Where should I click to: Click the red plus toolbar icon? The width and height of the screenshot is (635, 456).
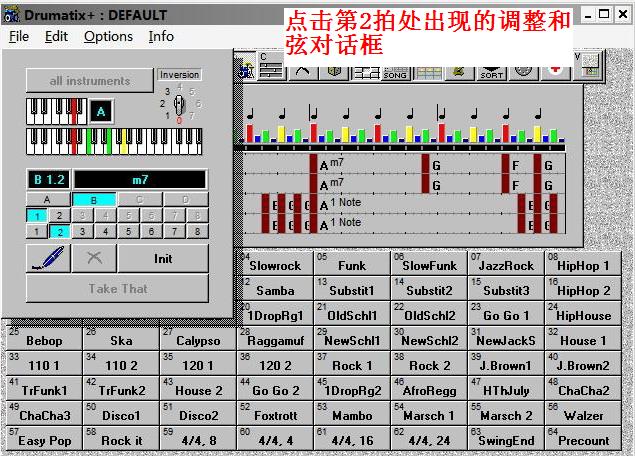click(x=555, y=71)
